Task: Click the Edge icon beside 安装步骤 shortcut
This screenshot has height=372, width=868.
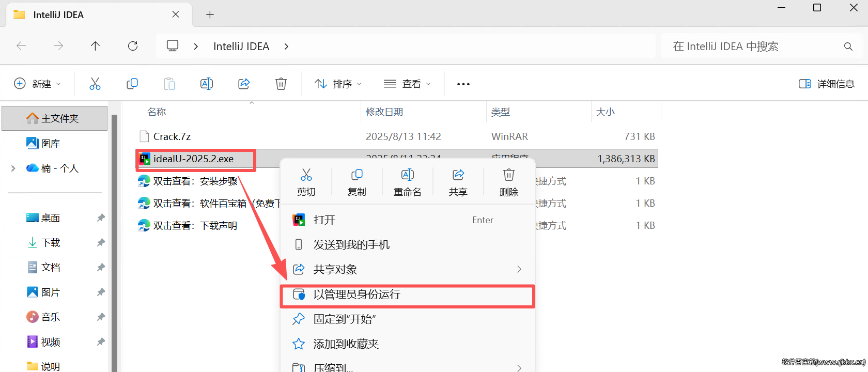Action: coord(144,181)
